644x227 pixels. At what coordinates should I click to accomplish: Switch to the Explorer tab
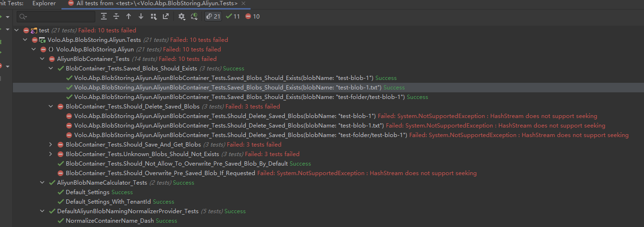tap(44, 3)
